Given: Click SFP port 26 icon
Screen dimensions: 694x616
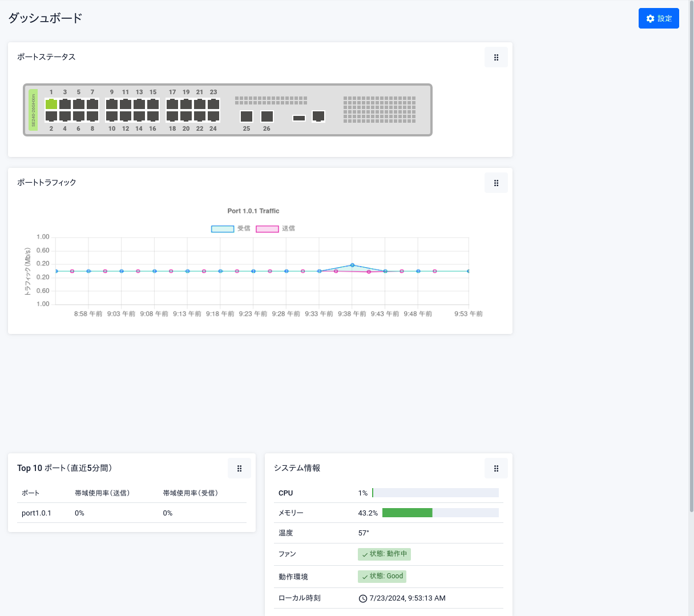Looking at the screenshot, I should [267, 116].
